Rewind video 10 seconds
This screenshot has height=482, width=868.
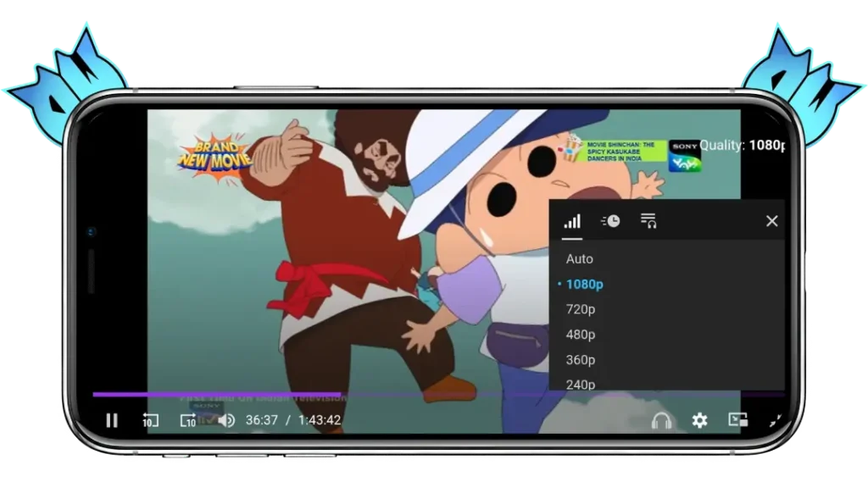150,420
